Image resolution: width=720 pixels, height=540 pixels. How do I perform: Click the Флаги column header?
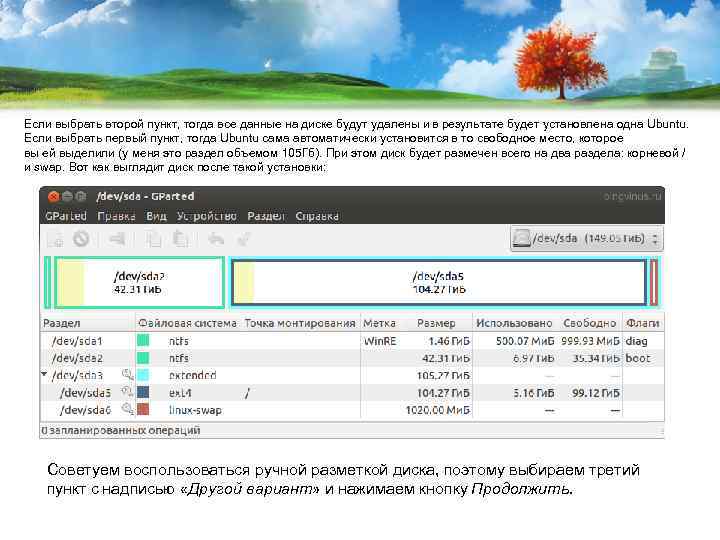(643, 323)
